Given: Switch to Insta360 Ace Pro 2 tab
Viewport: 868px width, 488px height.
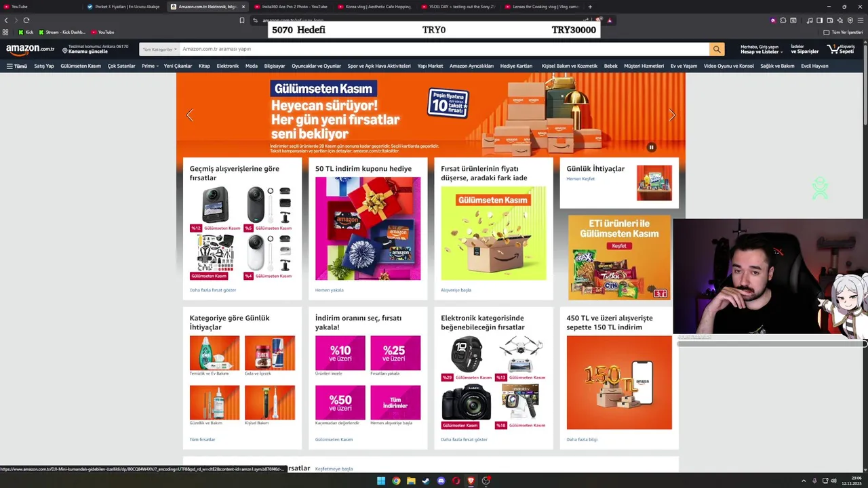Looking at the screenshot, I should [x=290, y=7].
